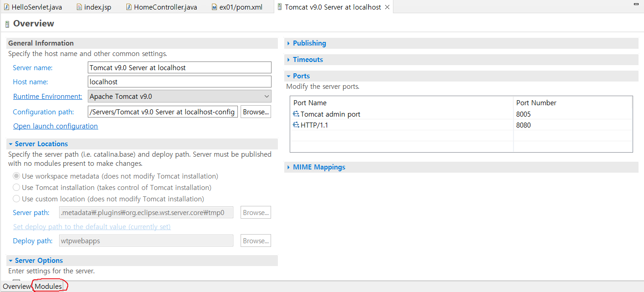This screenshot has height=292, width=644.
Task: Click the Deploy path field showing wtpwebapps
Action: tap(146, 241)
